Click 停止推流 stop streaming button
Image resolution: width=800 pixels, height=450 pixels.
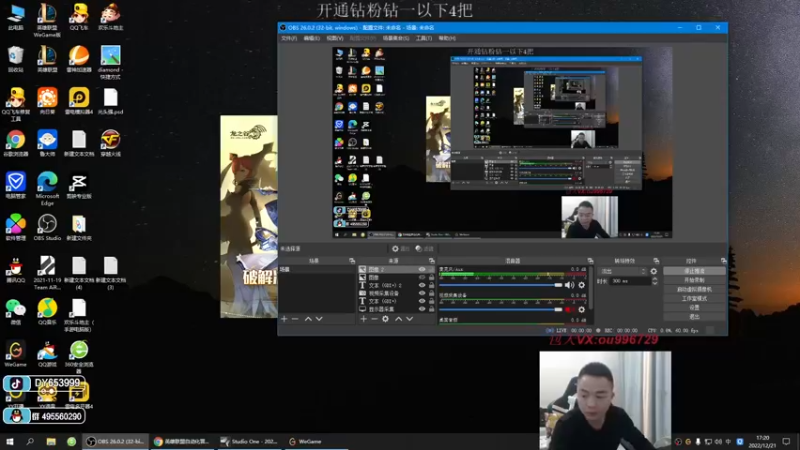[694, 271]
